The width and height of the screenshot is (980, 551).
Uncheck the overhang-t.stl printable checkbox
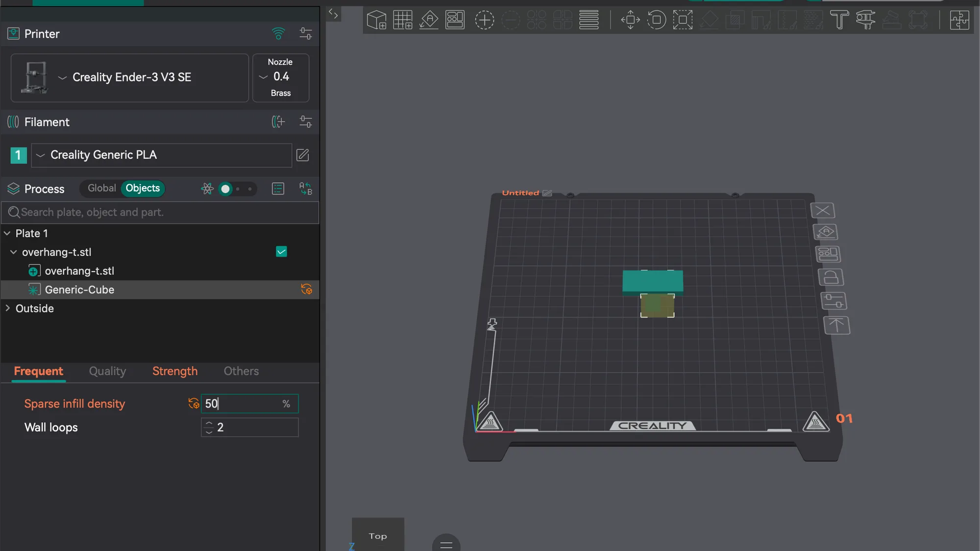(x=281, y=252)
